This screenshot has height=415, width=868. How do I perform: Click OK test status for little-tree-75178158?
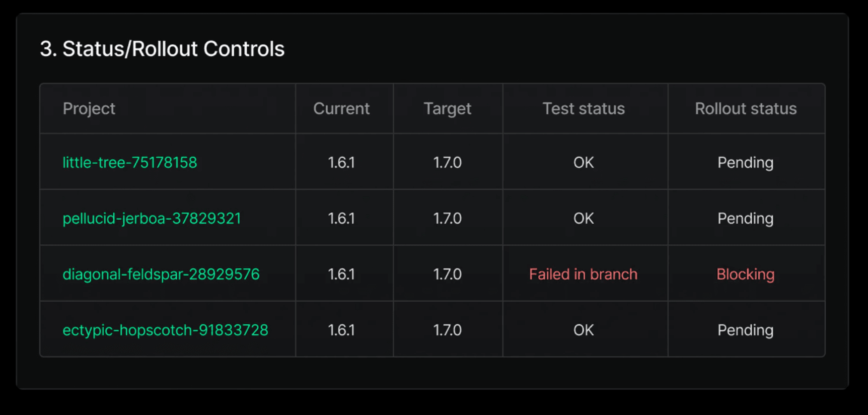click(x=584, y=163)
